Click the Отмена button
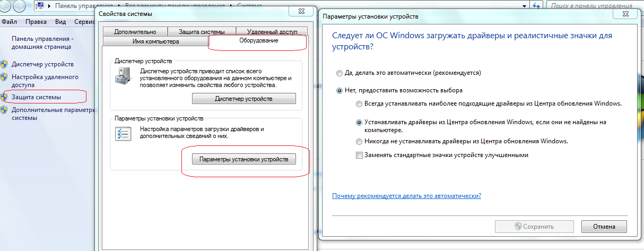This screenshot has height=251, width=644. [x=604, y=226]
